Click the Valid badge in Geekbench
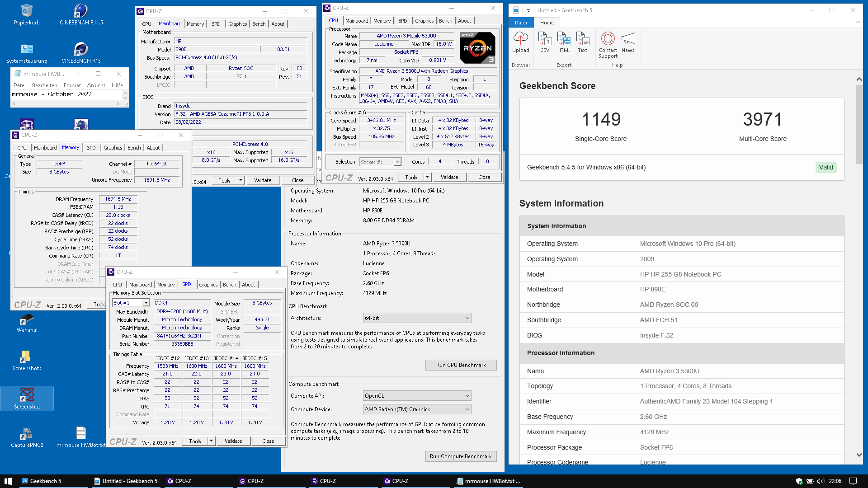 click(x=826, y=167)
